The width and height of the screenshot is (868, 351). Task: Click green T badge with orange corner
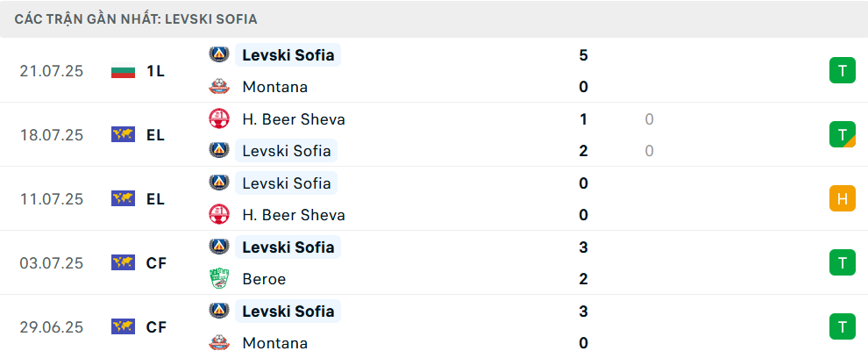click(842, 134)
